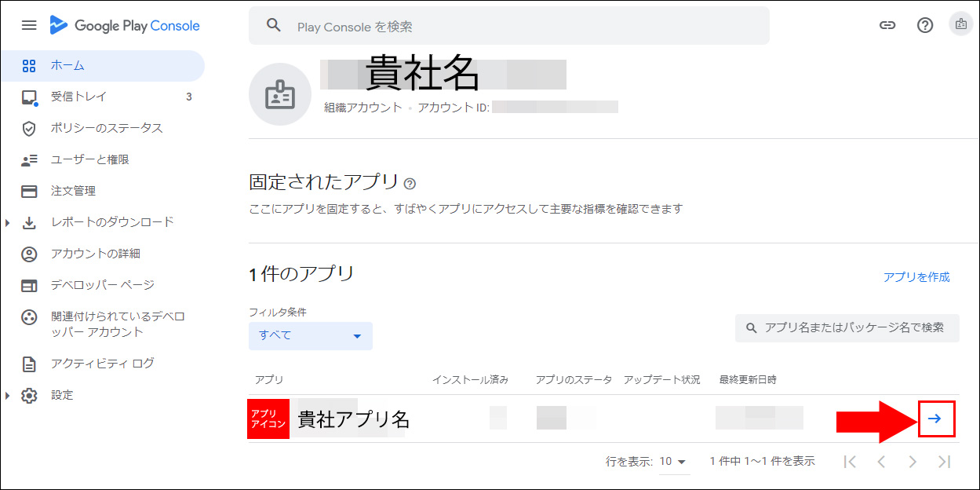
Task: Open デベロッパー ページ in sidebar
Action: [102, 285]
